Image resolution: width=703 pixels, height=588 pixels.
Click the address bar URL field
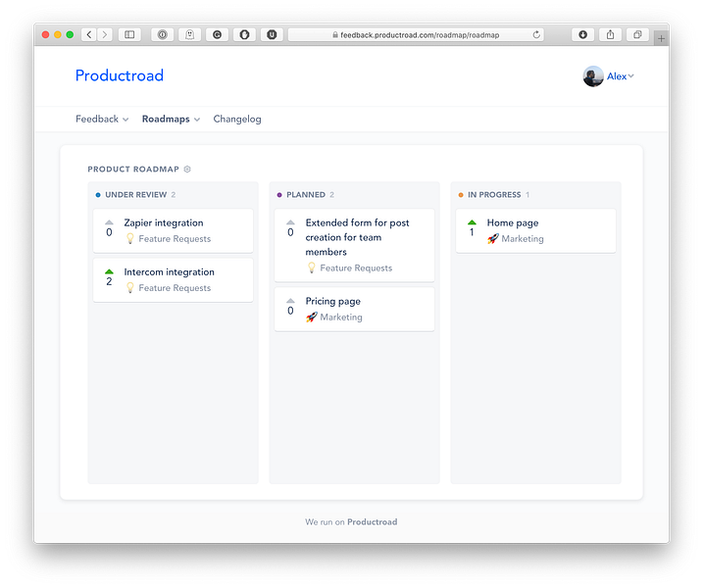click(416, 34)
